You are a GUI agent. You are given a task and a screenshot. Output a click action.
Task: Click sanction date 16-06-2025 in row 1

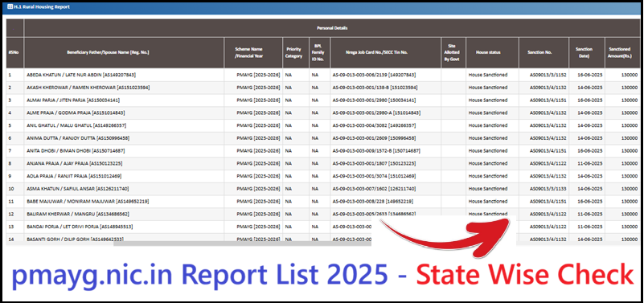coord(590,75)
